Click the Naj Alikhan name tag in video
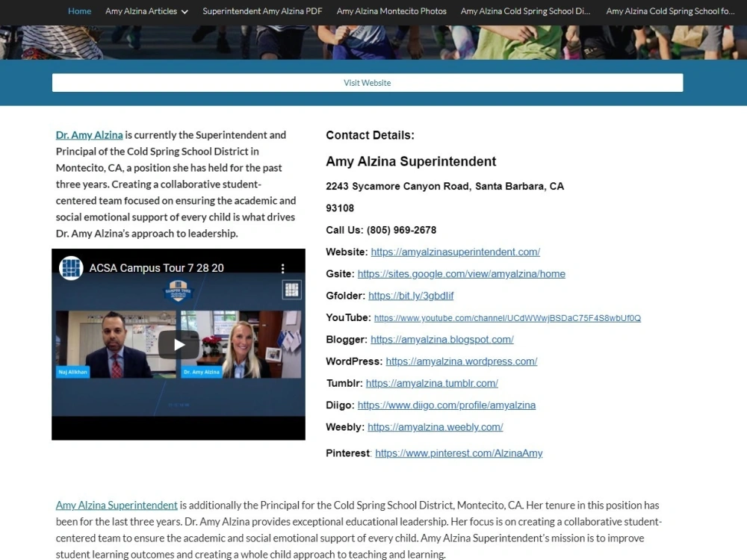747x560 pixels. pos(73,372)
